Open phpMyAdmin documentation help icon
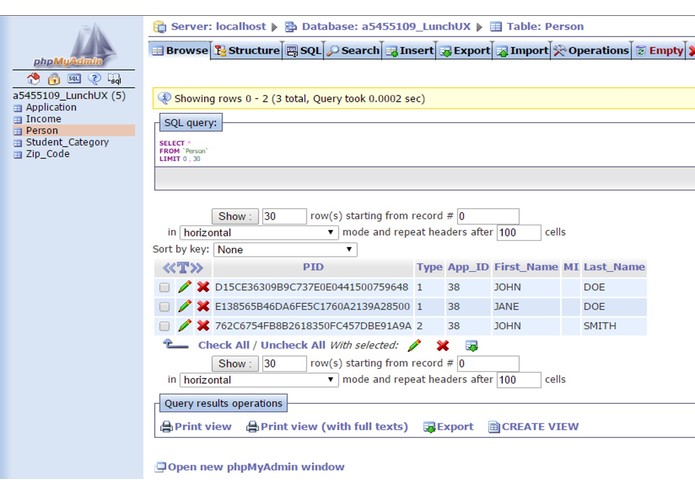This screenshot has width=695, height=494. click(x=94, y=79)
